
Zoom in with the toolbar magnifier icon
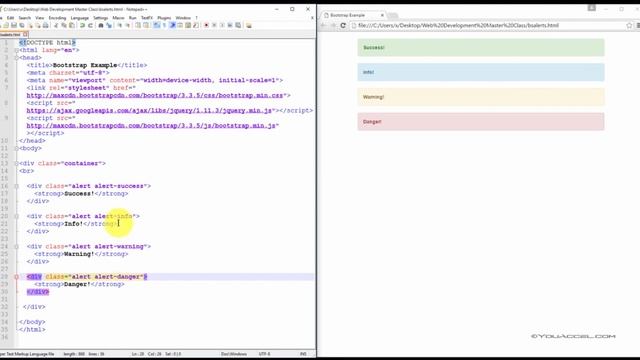(120, 25)
